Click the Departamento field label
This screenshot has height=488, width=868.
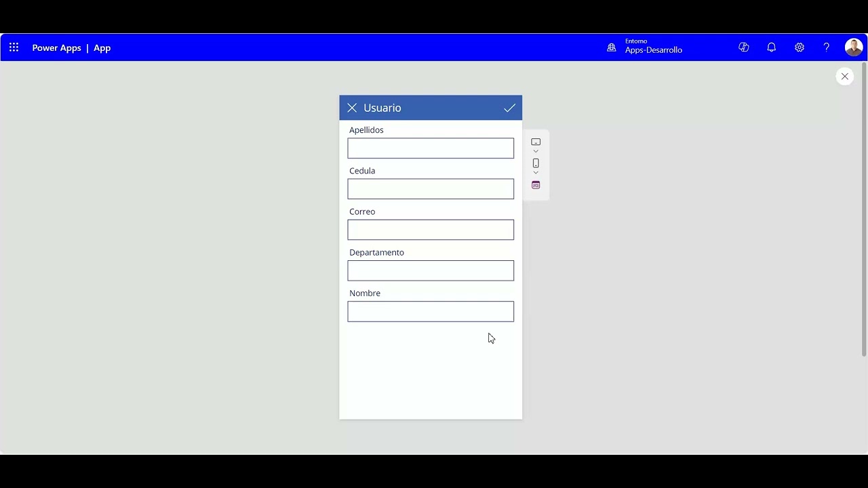point(376,252)
